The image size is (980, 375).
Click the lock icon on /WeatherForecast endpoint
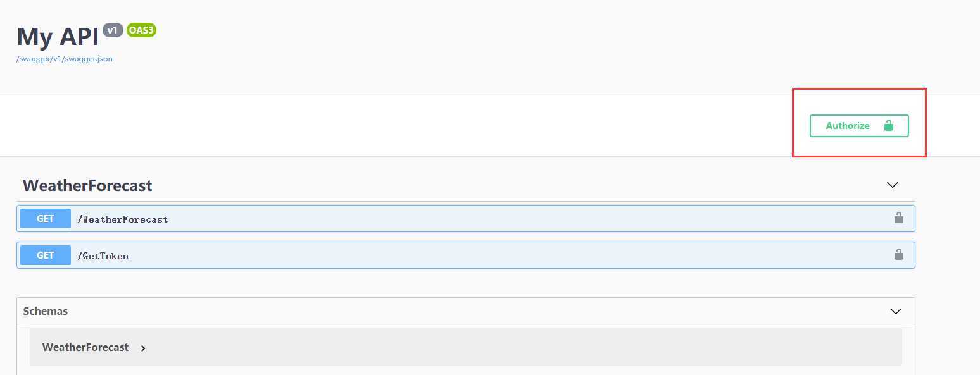click(898, 218)
